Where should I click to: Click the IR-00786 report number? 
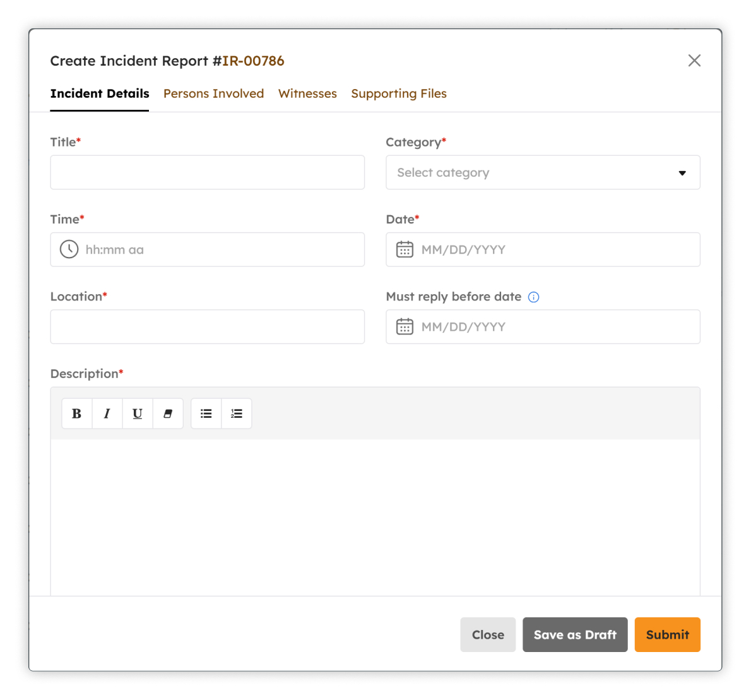pyautogui.click(x=253, y=61)
